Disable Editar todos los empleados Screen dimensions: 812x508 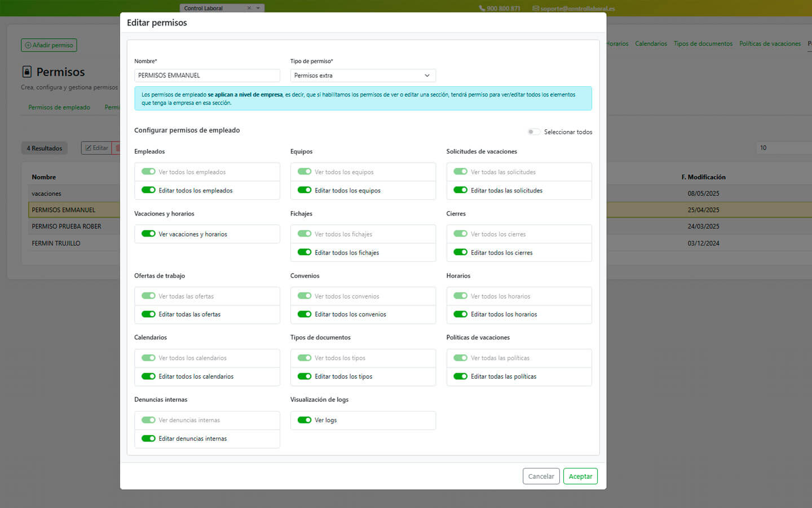tap(148, 190)
